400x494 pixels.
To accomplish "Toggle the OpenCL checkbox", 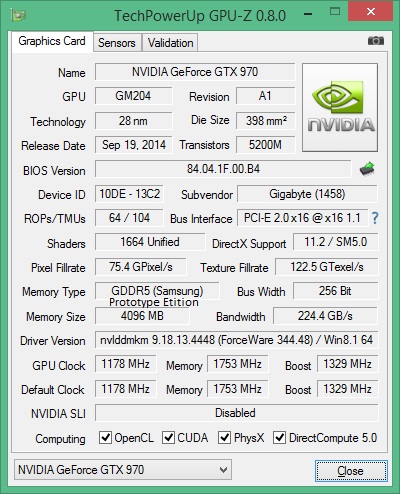I will pos(105,438).
